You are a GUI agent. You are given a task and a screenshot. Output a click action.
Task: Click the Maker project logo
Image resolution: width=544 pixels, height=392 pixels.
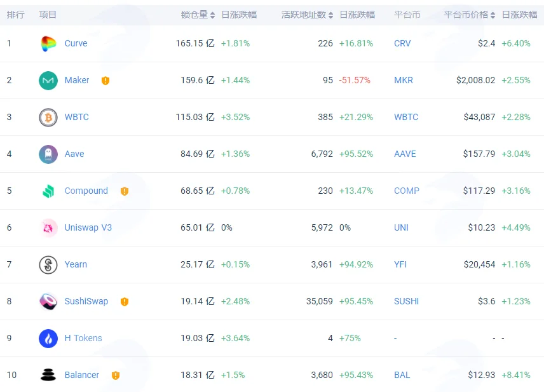(x=48, y=81)
